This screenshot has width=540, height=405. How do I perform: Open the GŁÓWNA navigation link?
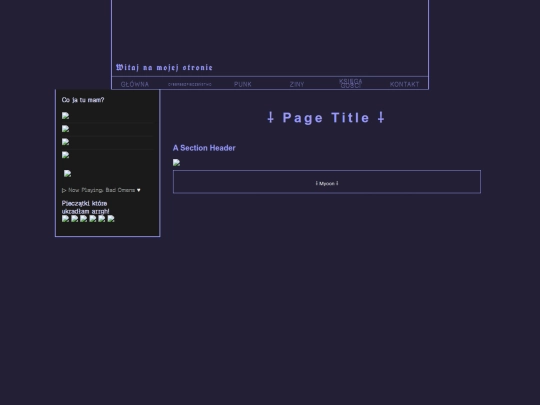click(x=135, y=84)
